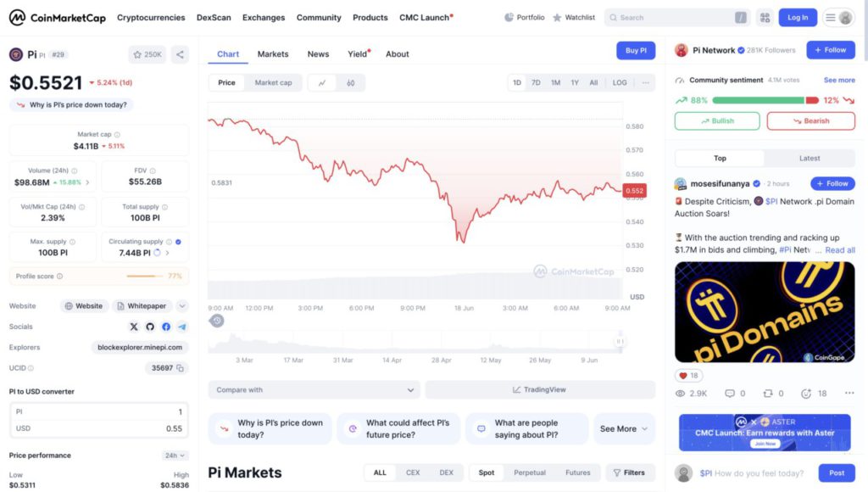The image size is (868, 492).
Task: Vote Bullish on community sentiment
Action: [x=717, y=121]
